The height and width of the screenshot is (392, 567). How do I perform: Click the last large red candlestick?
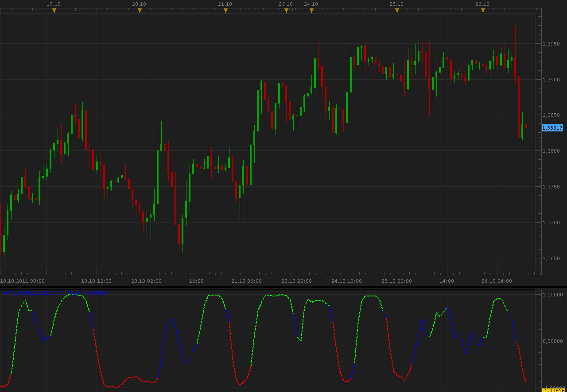[x=519, y=107]
